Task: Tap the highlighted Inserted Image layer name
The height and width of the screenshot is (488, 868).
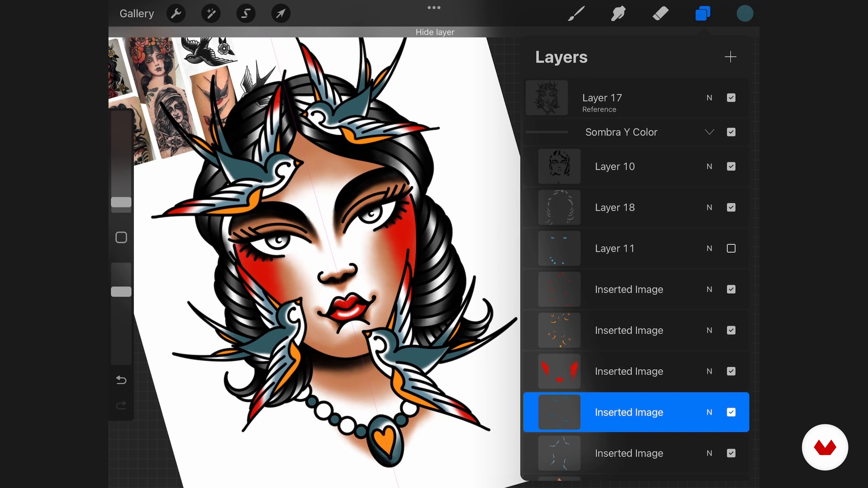Action: click(629, 412)
